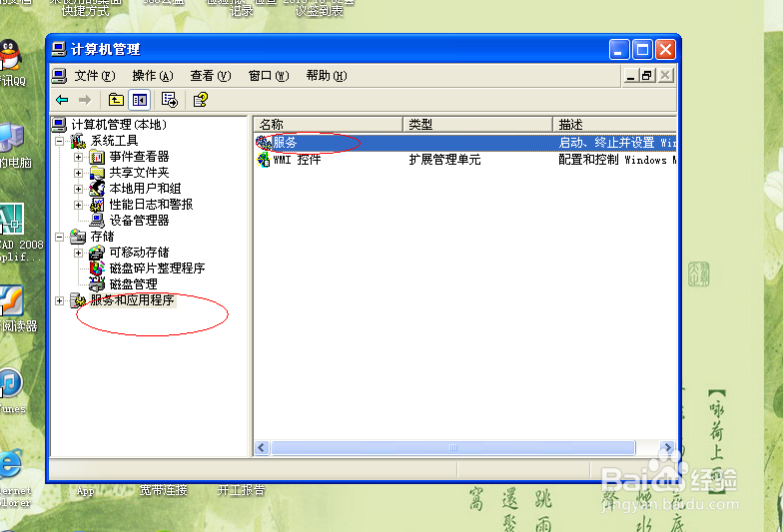
Task: Click the horizontal scrollbar thumb
Action: [453, 447]
